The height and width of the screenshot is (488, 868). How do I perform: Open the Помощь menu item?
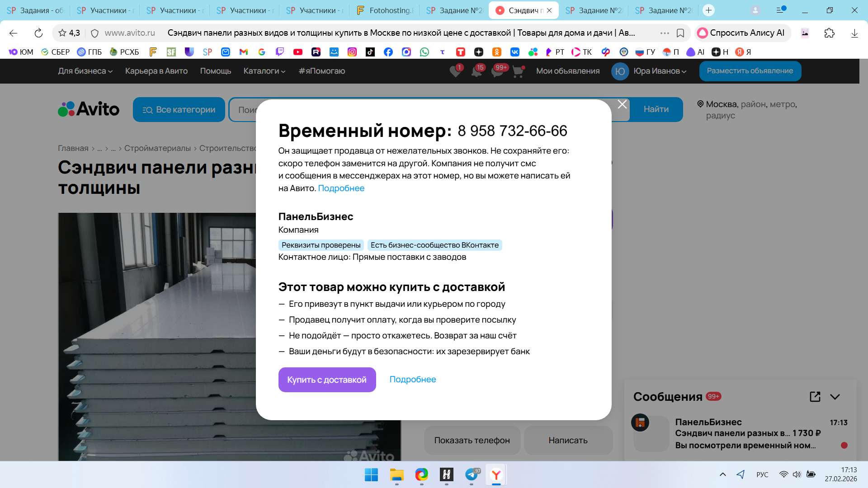[x=215, y=71]
